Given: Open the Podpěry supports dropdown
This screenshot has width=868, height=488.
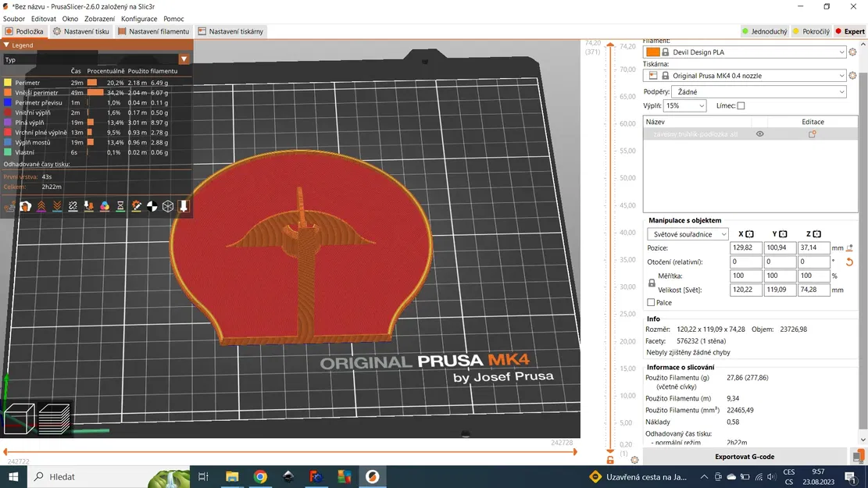Looking at the screenshot, I should pos(759,92).
